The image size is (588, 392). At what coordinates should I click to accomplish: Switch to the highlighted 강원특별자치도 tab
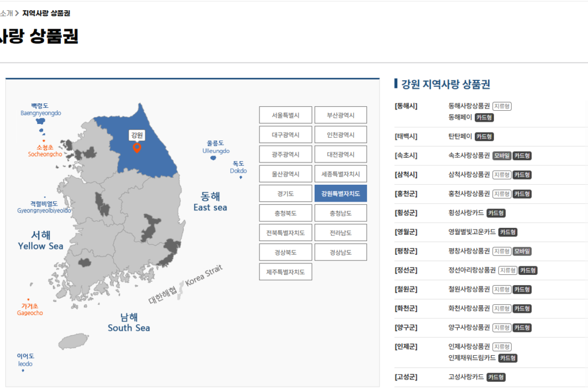(341, 193)
